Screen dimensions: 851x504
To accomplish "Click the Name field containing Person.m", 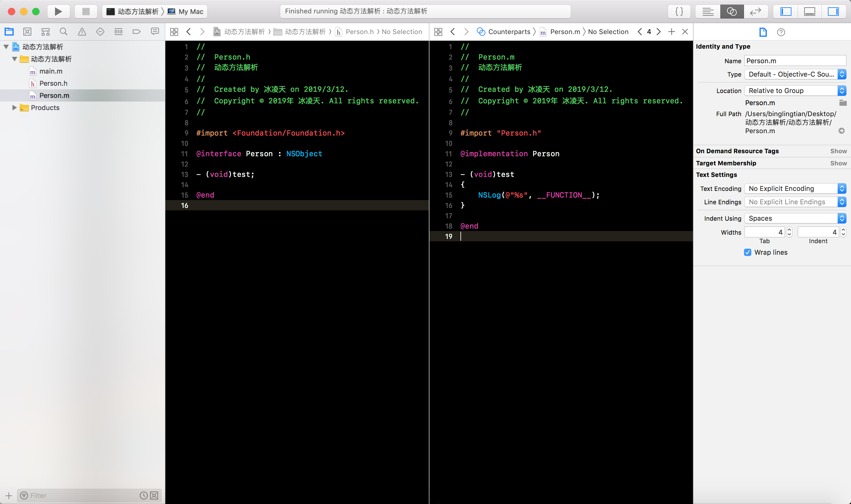I will point(795,61).
